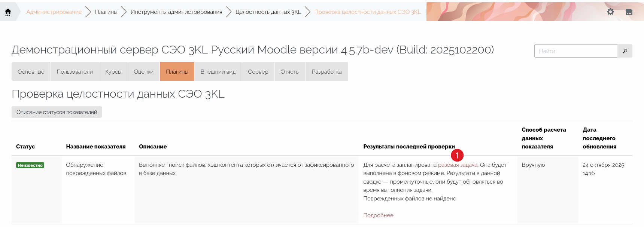The height and width of the screenshot is (227, 644).
Task: Open the 'Подробнее' details link
Action: pyautogui.click(x=378, y=215)
